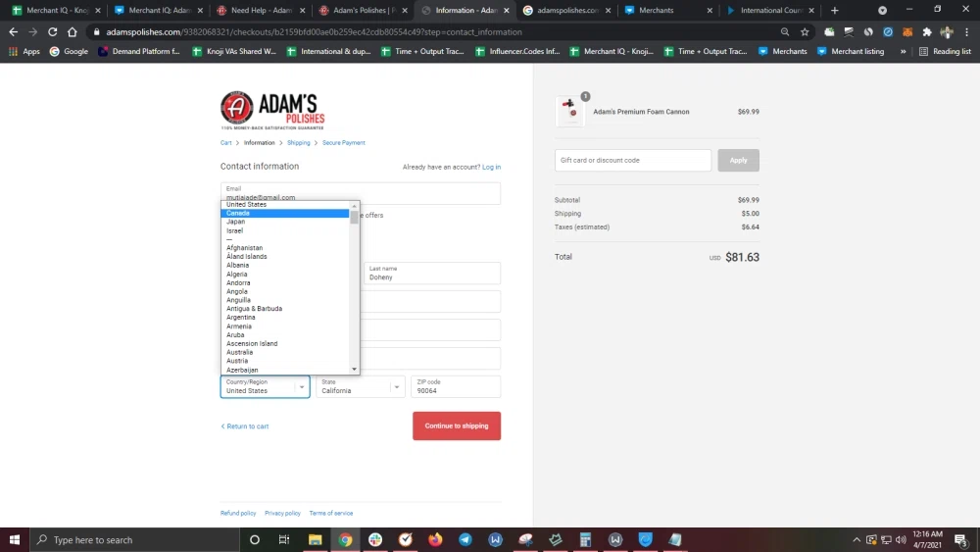Open the State dropdown showing California
The image size is (980, 552).
tap(359, 387)
